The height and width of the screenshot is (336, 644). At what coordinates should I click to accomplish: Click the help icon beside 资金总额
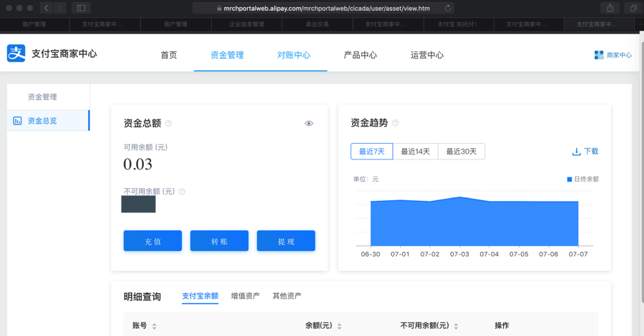[169, 124]
